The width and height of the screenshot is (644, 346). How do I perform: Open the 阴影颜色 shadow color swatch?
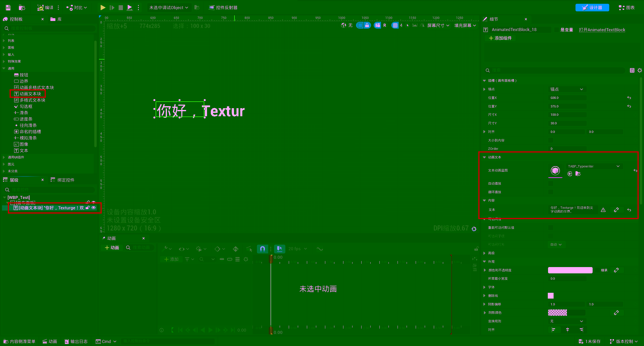(567, 313)
